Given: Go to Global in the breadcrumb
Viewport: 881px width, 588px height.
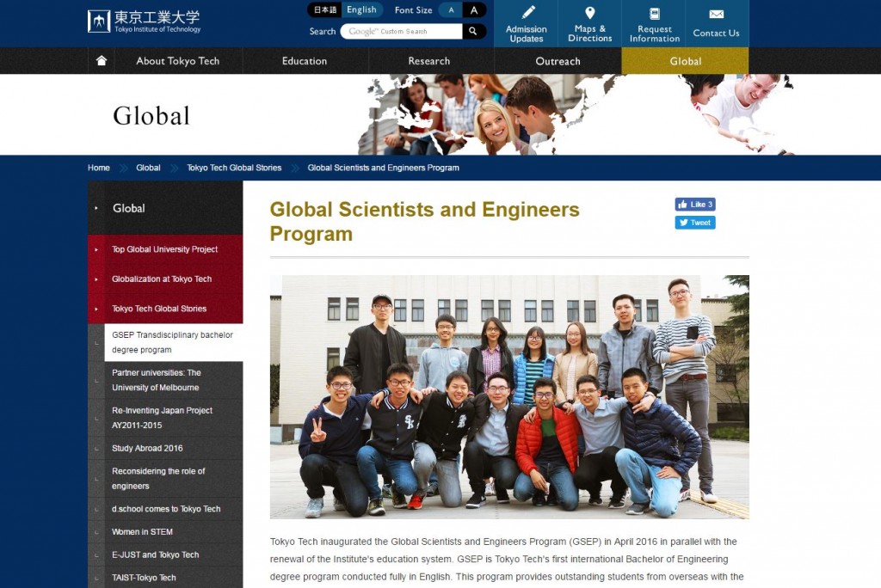Looking at the screenshot, I should (x=148, y=168).
